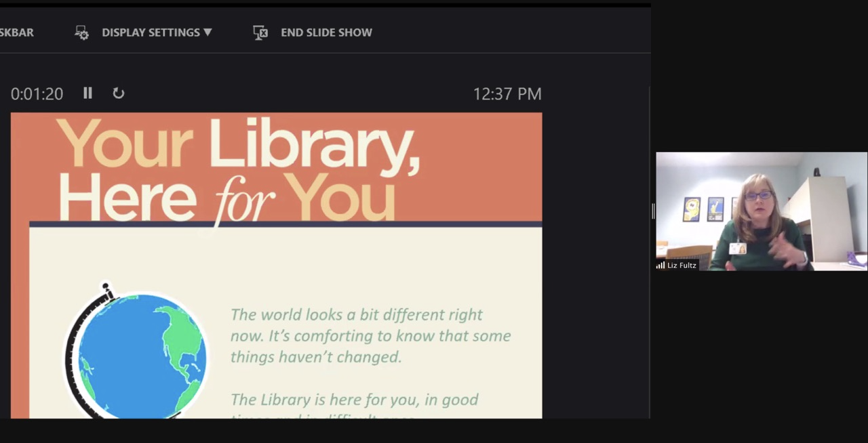Expand the Display Settings dropdown arrow

pyautogui.click(x=208, y=33)
